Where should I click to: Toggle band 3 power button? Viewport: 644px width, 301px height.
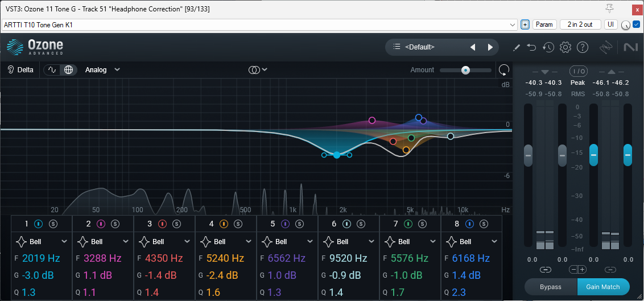coord(162,224)
